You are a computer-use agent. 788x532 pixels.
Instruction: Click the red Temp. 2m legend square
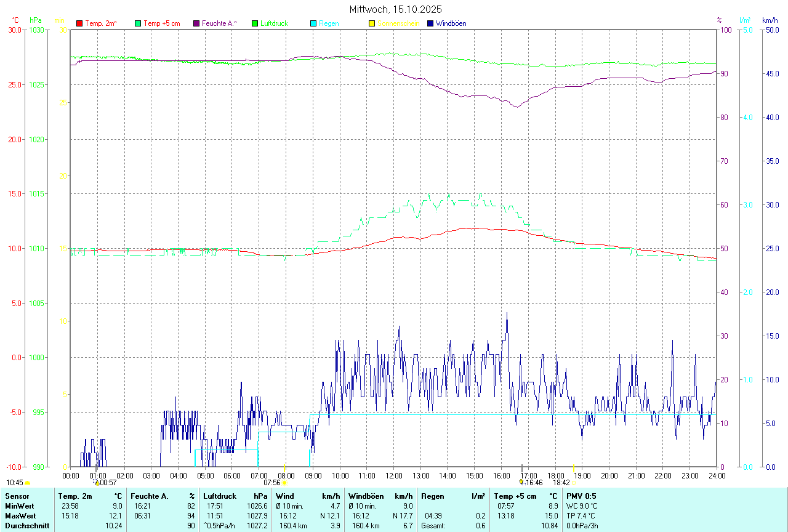pos(79,23)
